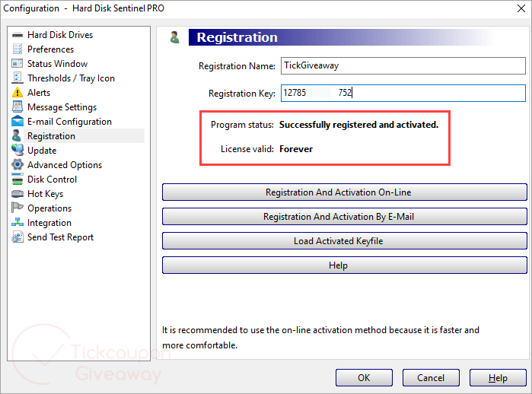Select Advanced Options entry

[65, 165]
